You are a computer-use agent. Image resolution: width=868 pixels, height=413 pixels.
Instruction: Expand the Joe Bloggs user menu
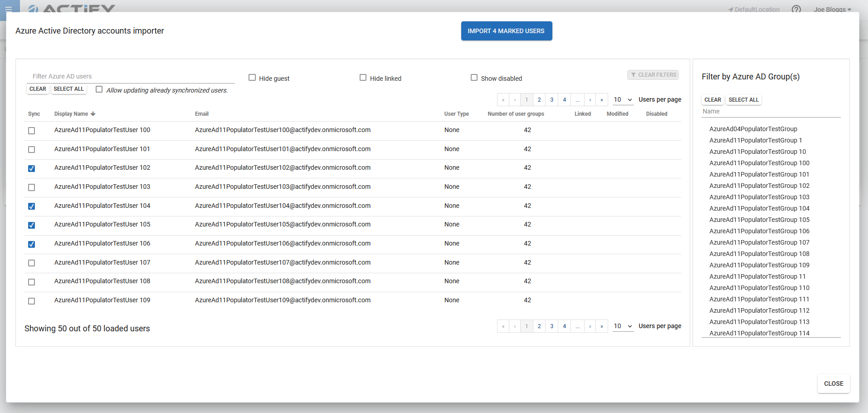pyautogui.click(x=832, y=10)
